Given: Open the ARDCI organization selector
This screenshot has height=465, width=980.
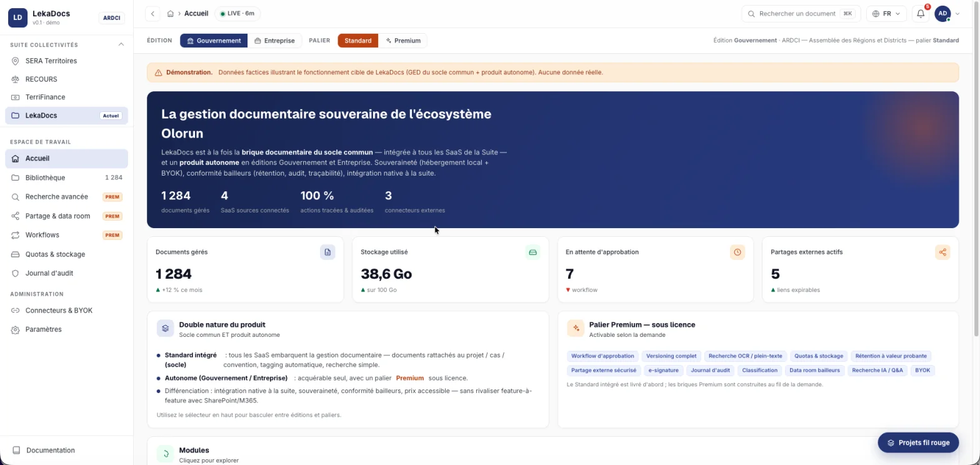Looking at the screenshot, I should click(x=112, y=18).
